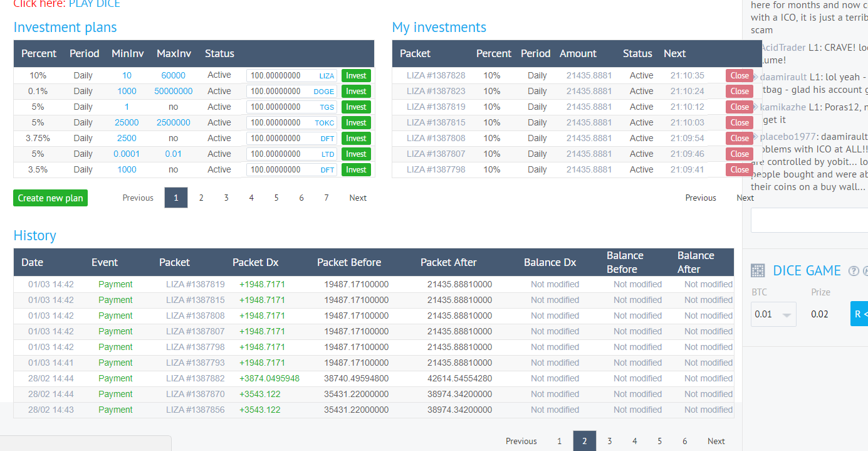Click MinInv value 10 for LIZA plan
868x451 pixels.
pos(127,75)
